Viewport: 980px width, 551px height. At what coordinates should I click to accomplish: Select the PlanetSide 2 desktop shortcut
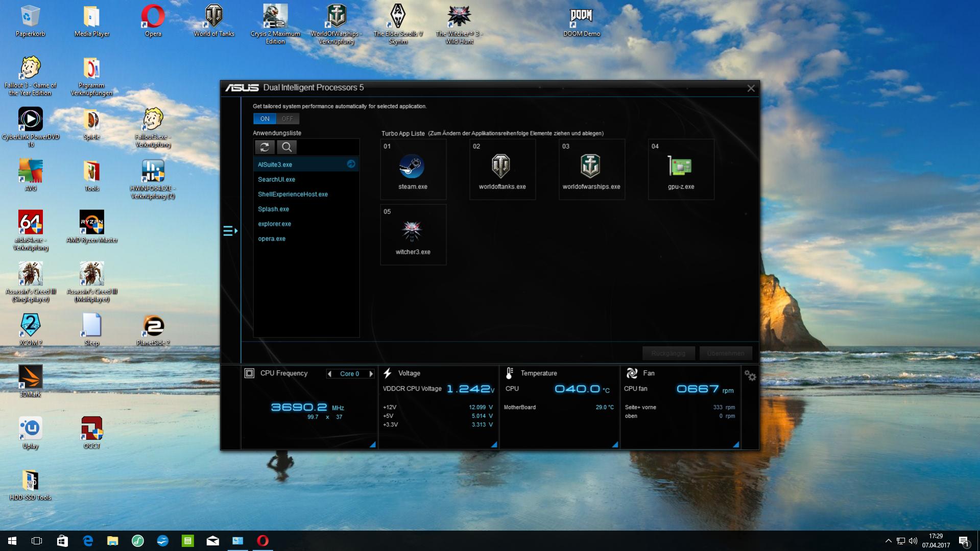[x=153, y=330]
